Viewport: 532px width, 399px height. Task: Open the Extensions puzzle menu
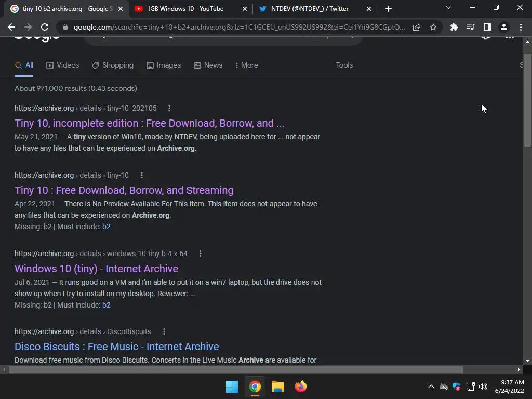(x=454, y=27)
